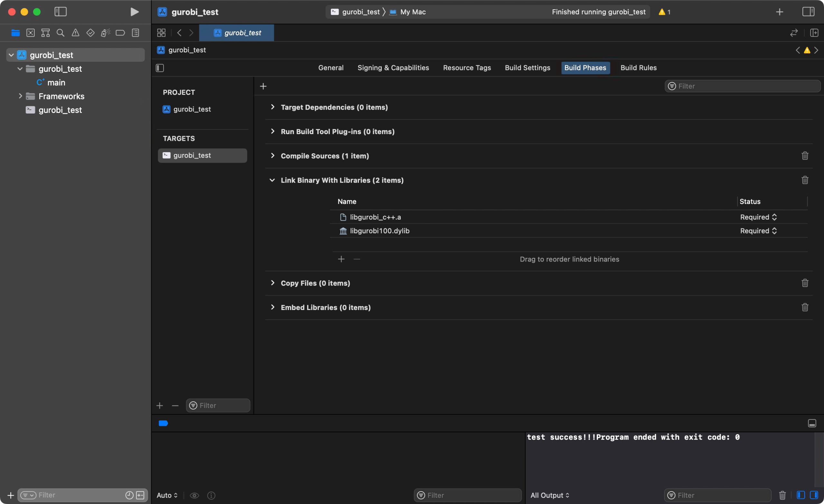Toggle the variables view pane
The width and height of the screenshot is (824, 504).
(x=801, y=495)
